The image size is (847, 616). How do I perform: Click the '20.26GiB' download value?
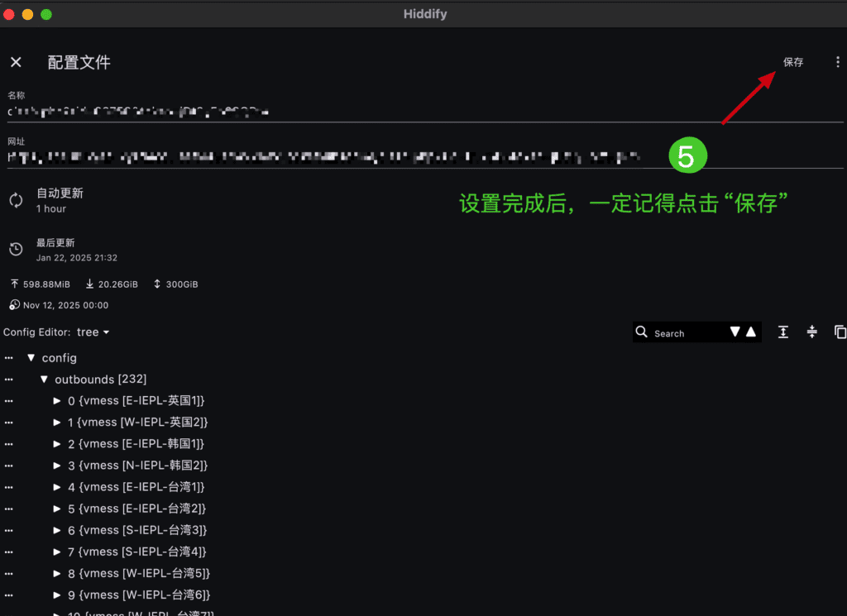(117, 284)
